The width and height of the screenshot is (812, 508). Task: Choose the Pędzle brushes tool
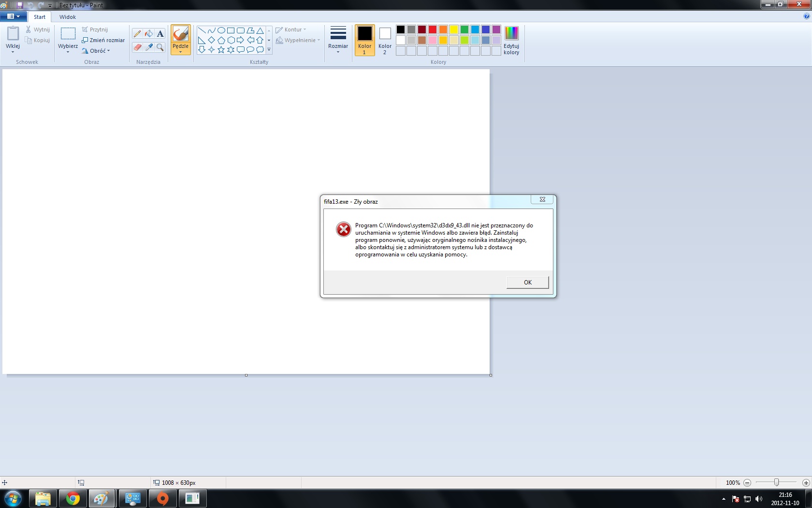tap(180, 39)
